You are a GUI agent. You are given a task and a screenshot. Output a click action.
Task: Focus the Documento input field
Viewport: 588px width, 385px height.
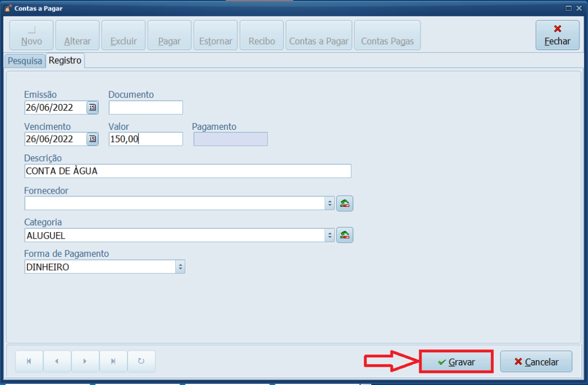click(x=146, y=107)
